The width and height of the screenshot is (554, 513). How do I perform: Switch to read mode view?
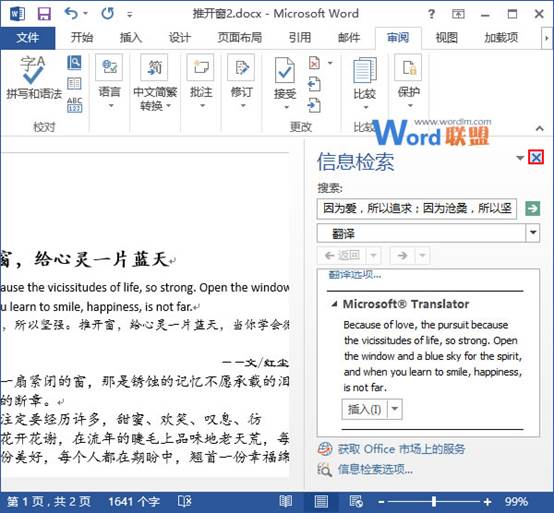[285, 501]
